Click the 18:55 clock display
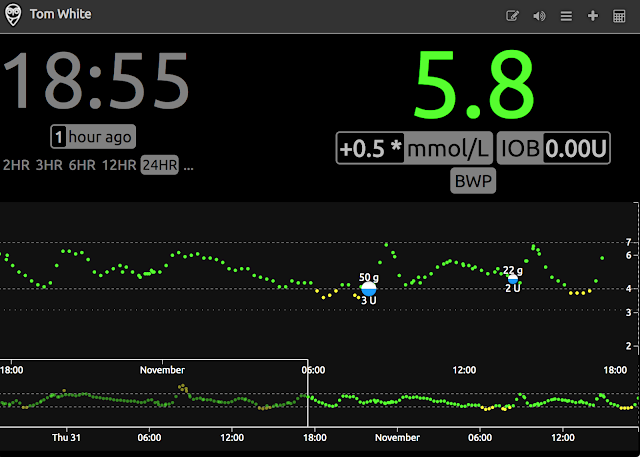Viewport: 640px width, 457px height. click(96, 81)
